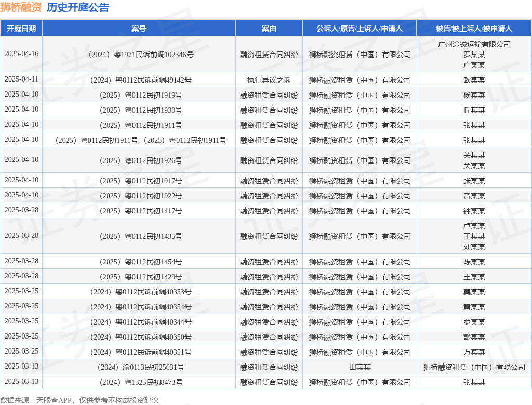Image resolution: width=532 pixels, height=405 pixels.
Task: Select case number 粤0112民初1930号
Action: pos(141,110)
